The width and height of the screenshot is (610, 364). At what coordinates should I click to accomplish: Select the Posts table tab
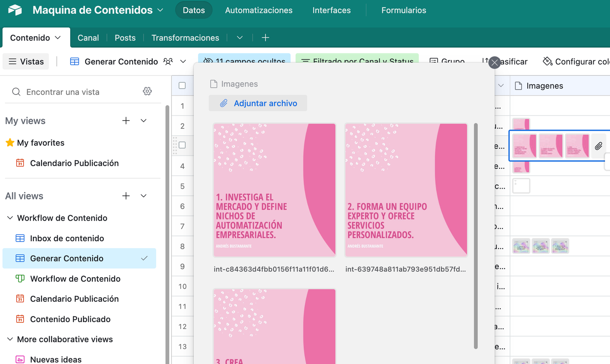(125, 38)
